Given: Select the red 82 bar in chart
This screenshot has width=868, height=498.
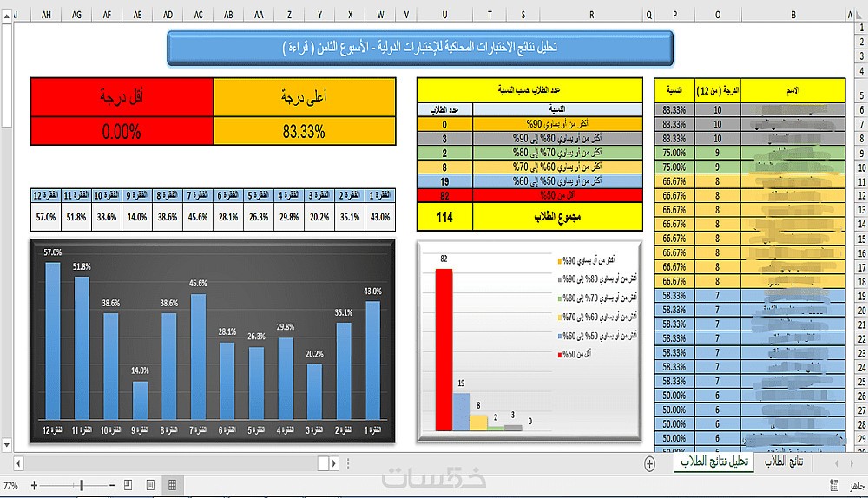Looking at the screenshot, I should (444, 350).
